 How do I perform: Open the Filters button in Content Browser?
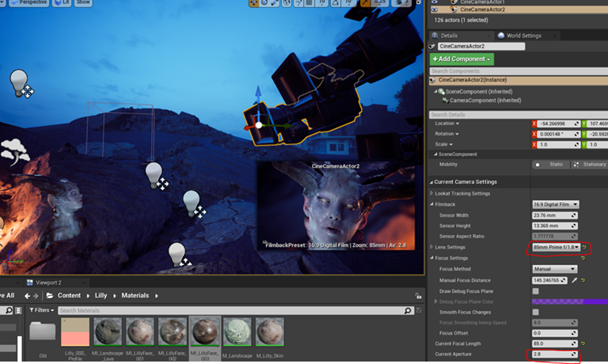pyautogui.click(x=42, y=310)
